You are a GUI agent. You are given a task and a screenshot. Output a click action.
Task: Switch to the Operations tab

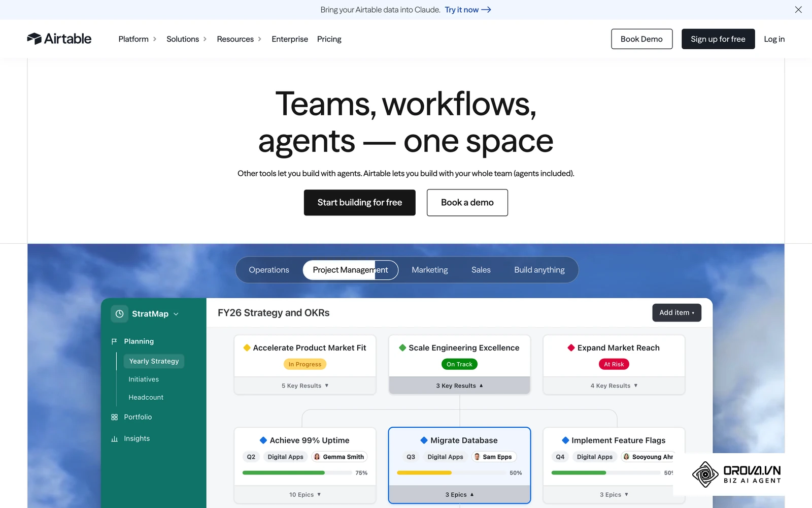tap(269, 270)
